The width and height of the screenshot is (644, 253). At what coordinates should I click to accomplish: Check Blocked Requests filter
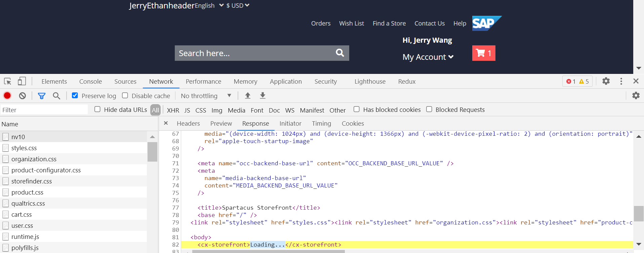click(429, 109)
